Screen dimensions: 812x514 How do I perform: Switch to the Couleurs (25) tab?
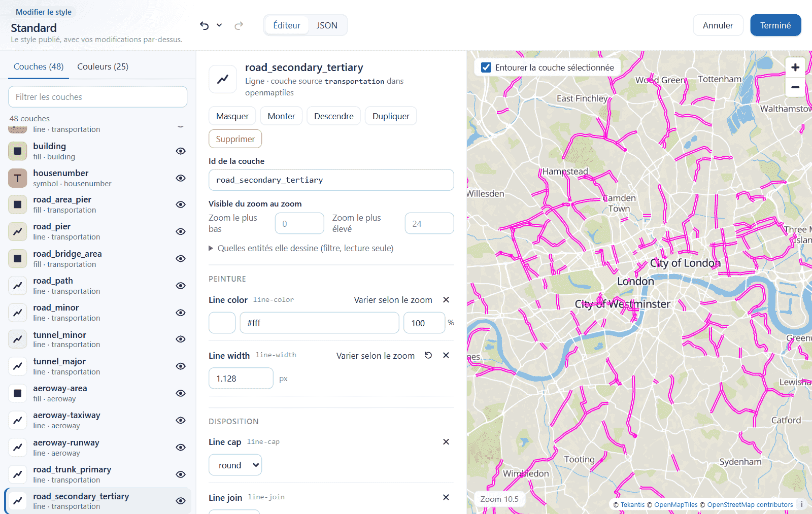pos(103,66)
